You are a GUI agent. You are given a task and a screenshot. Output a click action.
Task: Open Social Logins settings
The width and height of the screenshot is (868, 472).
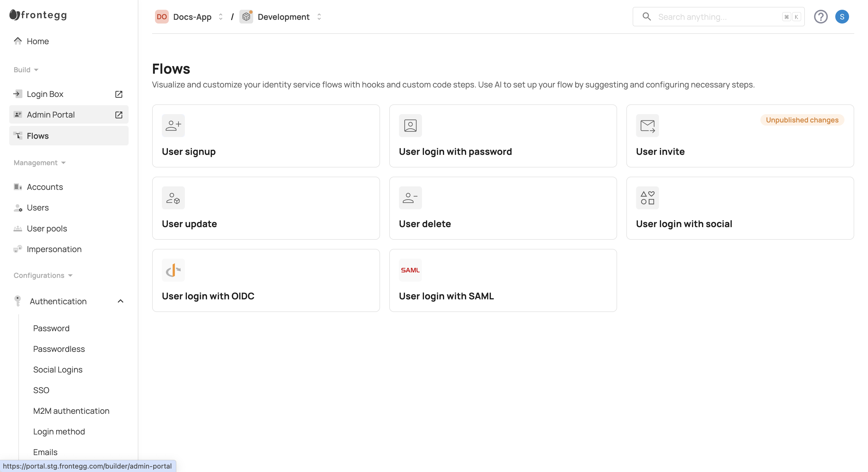[58, 370]
